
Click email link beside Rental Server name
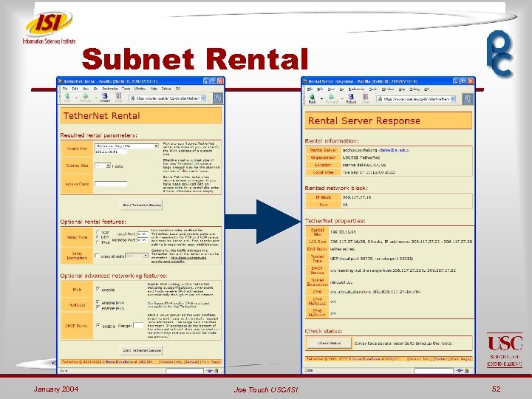pyautogui.click(x=394, y=150)
